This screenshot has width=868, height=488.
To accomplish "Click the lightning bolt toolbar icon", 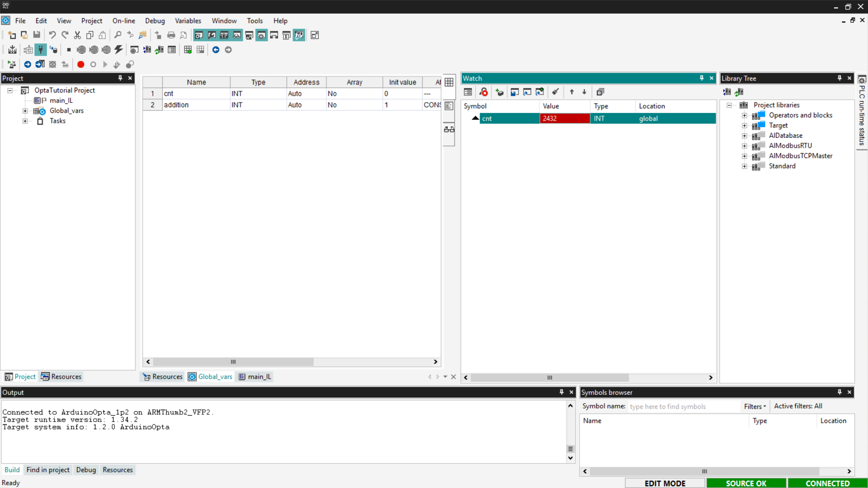I will click(x=119, y=50).
